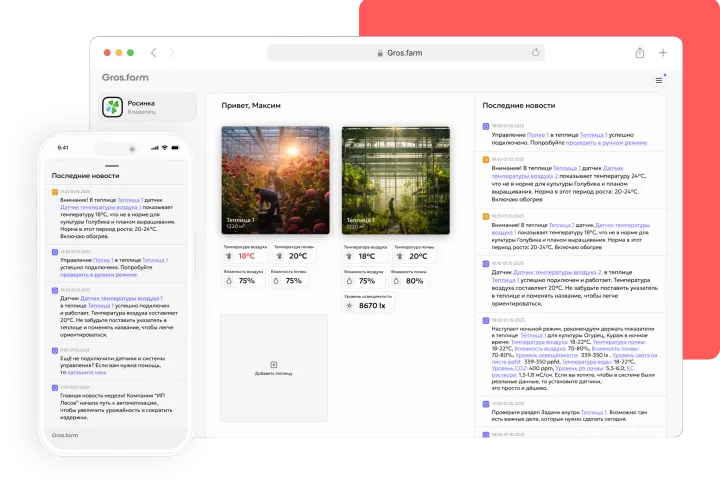The height and width of the screenshot is (484, 720).
Task: Click purple icon of phone Полив 1 news
Action: (x=55, y=252)
